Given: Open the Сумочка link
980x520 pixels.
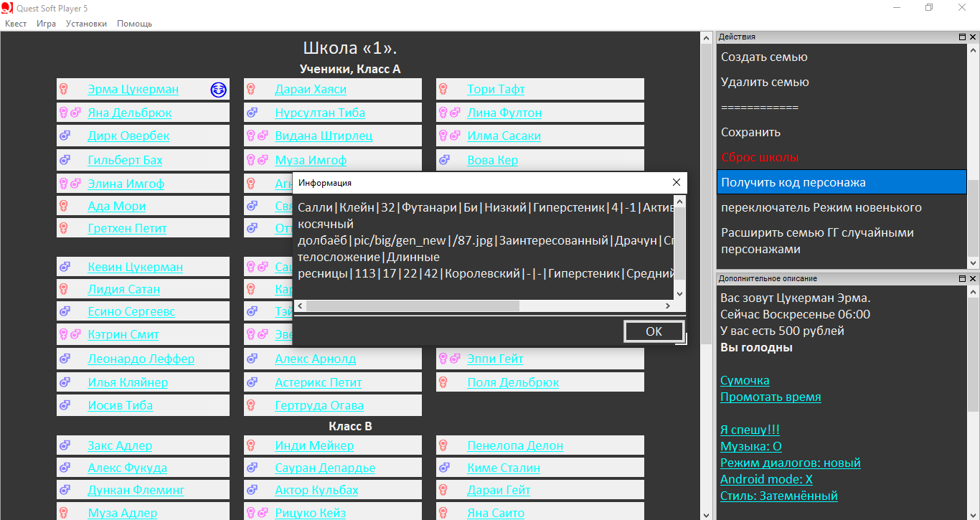Looking at the screenshot, I should tap(745, 381).
